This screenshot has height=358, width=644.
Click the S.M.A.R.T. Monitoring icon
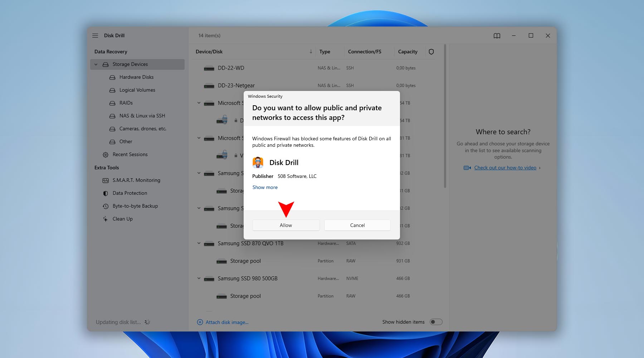(x=106, y=180)
